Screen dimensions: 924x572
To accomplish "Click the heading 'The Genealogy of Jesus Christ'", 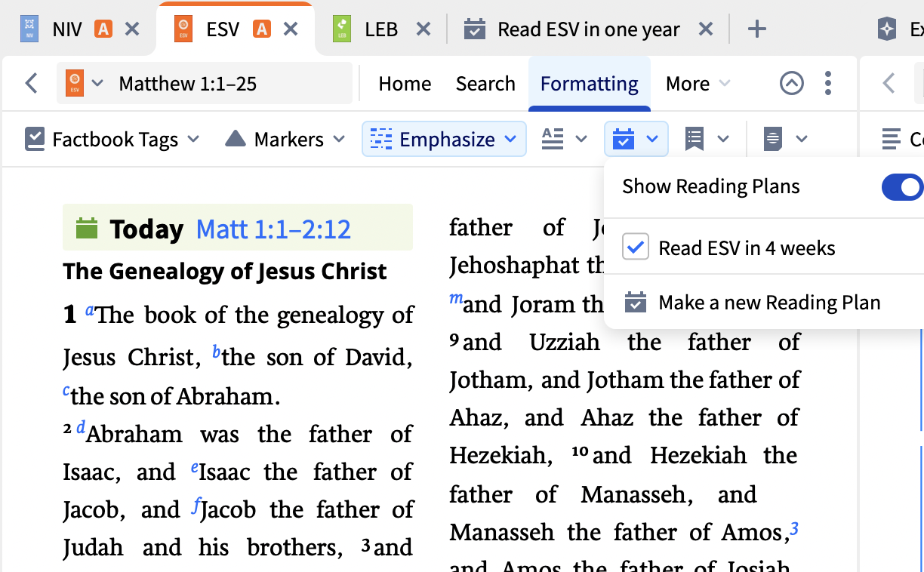I will (x=225, y=271).
